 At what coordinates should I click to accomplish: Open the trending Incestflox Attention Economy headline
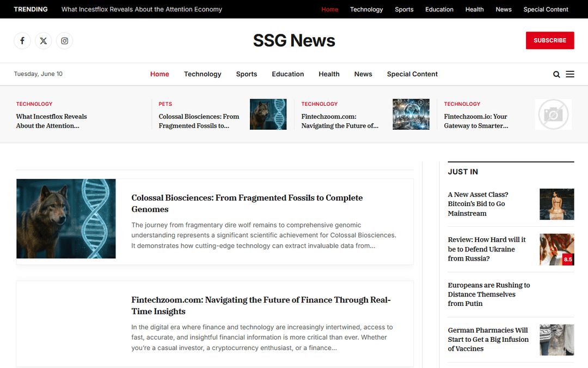142,9
